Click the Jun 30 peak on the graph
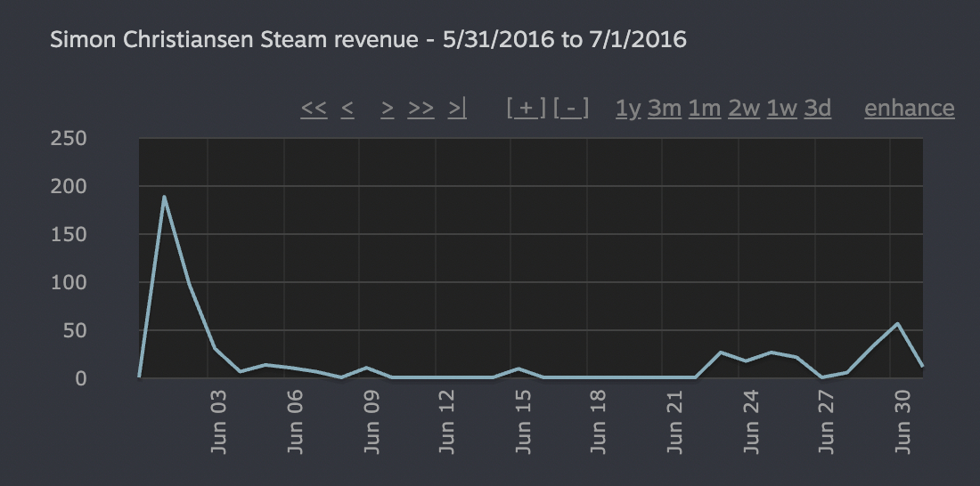 coord(897,324)
